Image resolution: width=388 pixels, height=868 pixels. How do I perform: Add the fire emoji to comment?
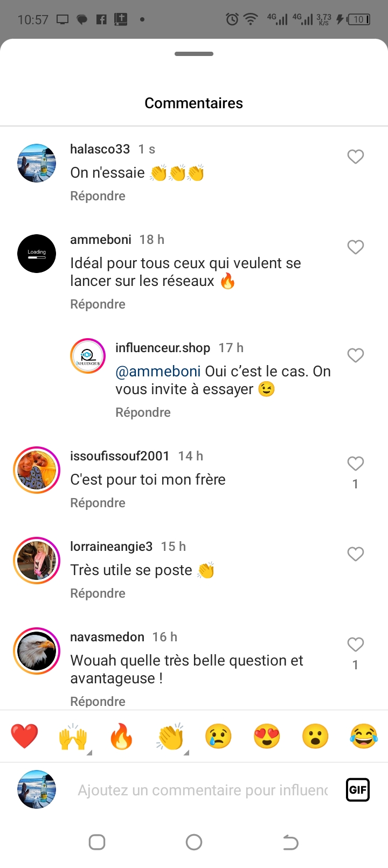point(121,737)
